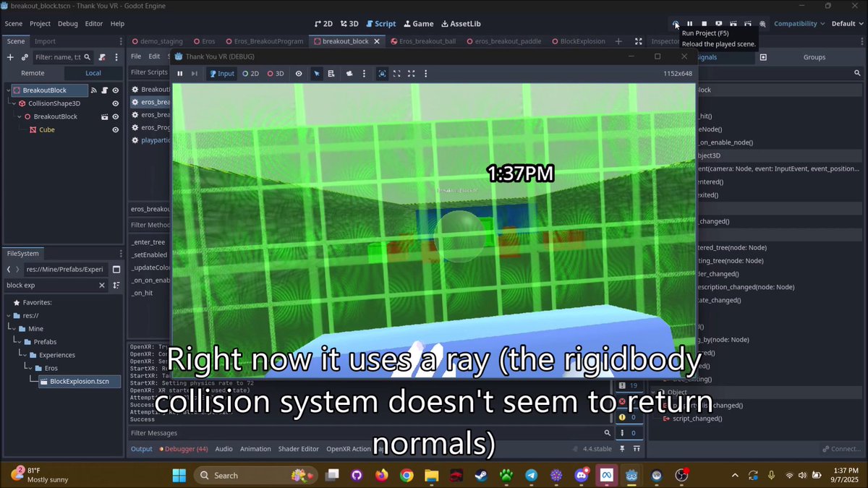
Task: Open the AssetLib workspace
Action: coord(461,23)
